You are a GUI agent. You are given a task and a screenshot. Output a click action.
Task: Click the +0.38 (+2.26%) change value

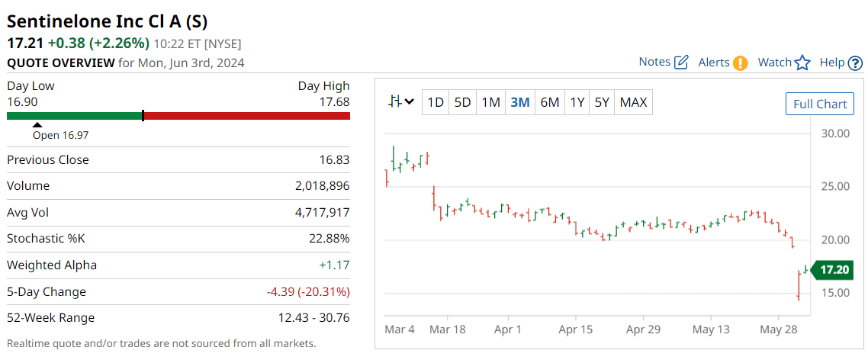pyautogui.click(x=98, y=43)
